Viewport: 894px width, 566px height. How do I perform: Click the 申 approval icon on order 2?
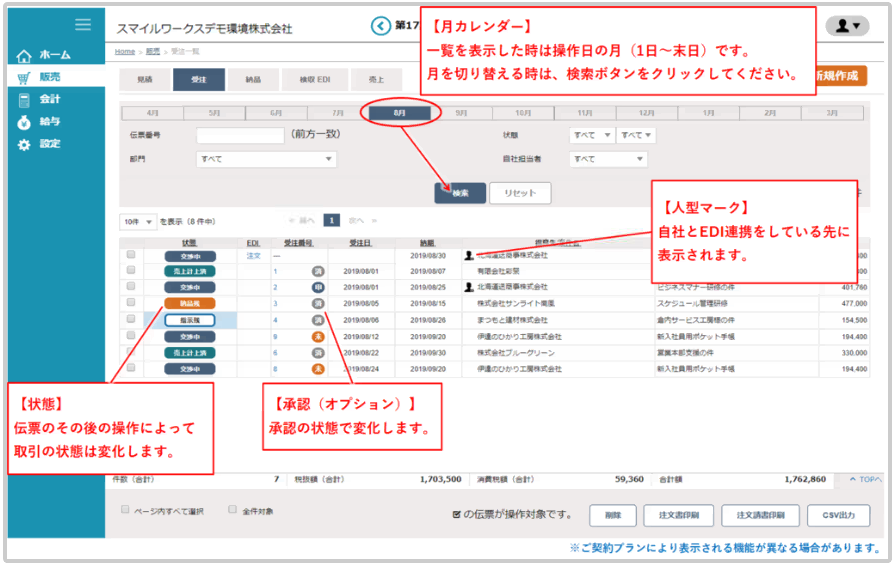[x=317, y=287]
